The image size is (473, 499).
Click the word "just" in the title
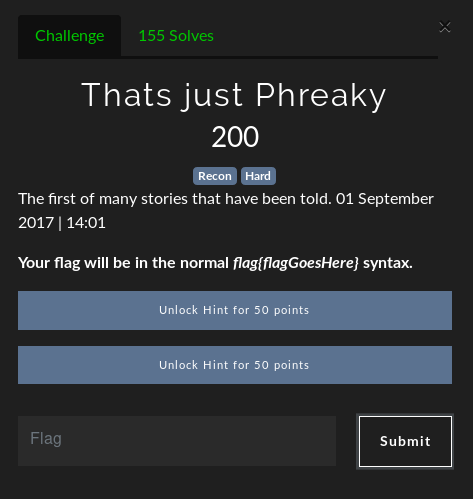click(213, 96)
